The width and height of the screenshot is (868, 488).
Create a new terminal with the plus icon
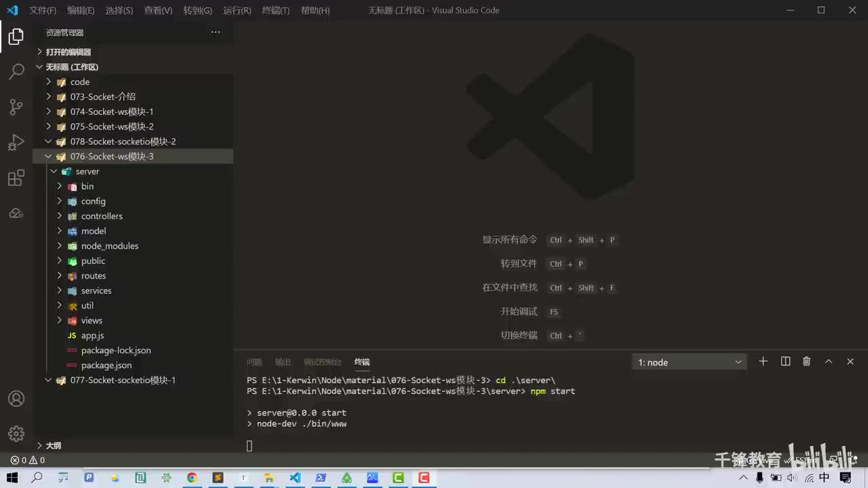(763, 361)
